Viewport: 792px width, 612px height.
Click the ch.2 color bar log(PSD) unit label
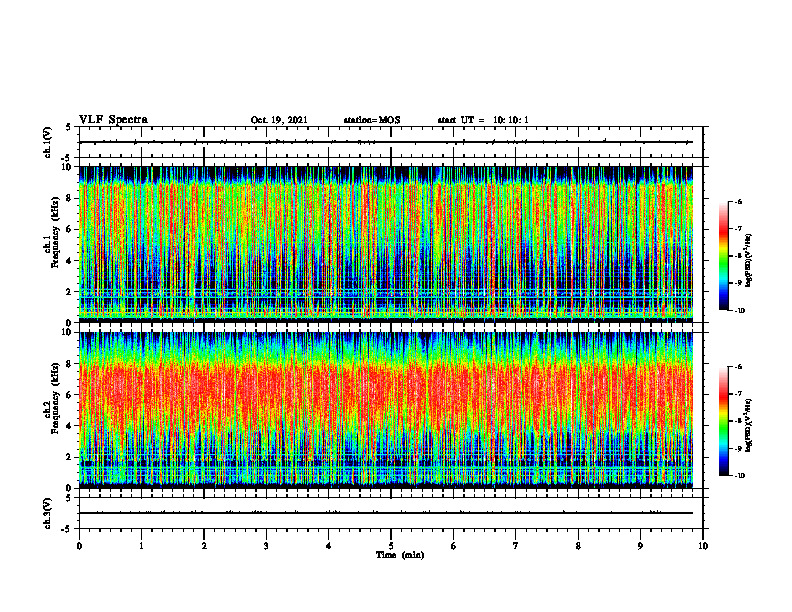tap(749, 426)
